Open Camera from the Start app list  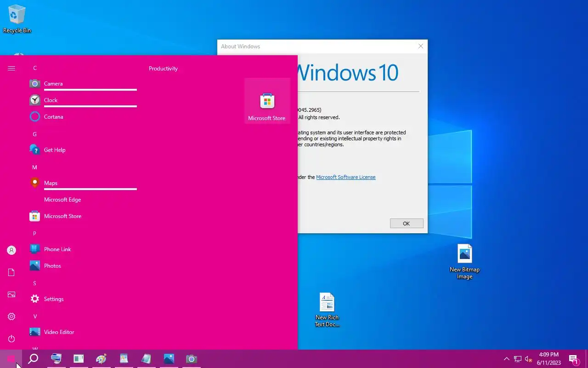83,84
